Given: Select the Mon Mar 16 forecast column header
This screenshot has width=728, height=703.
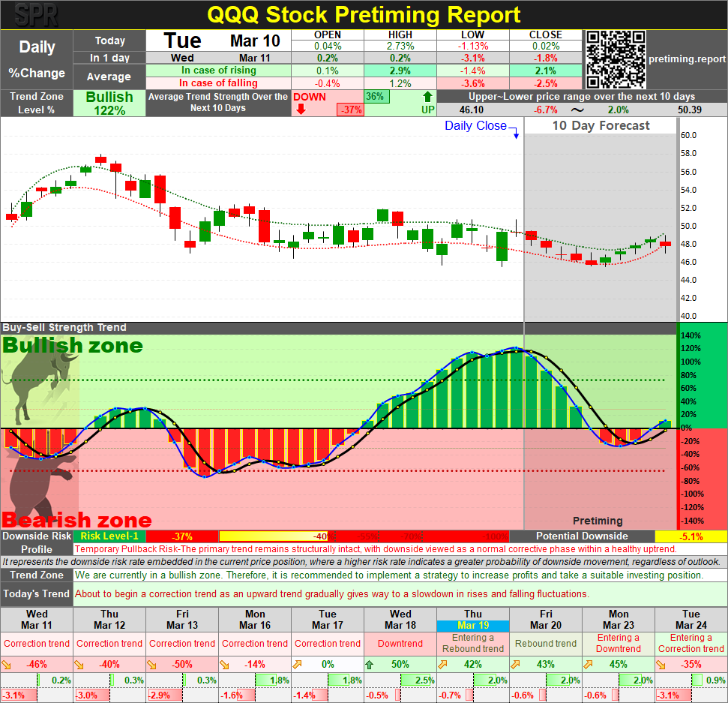Looking at the screenshot, I should pos(255,620).
